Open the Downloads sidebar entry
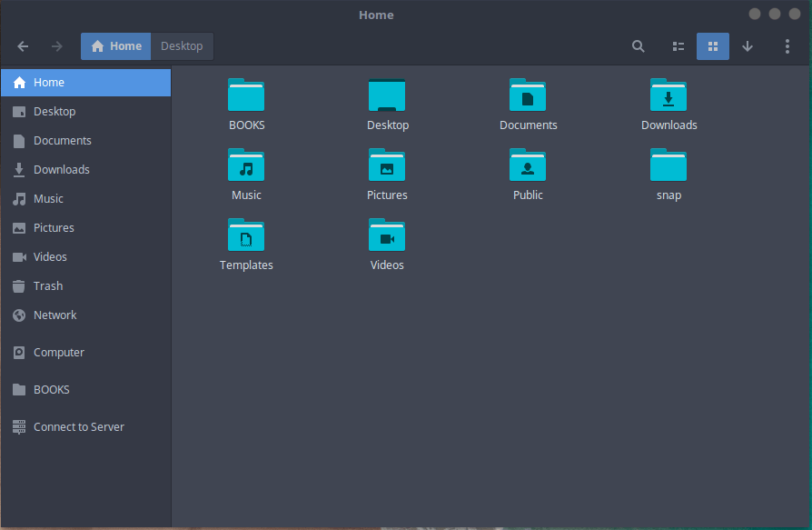This screenshot has height=530, width=812. (x=62, y=169)
